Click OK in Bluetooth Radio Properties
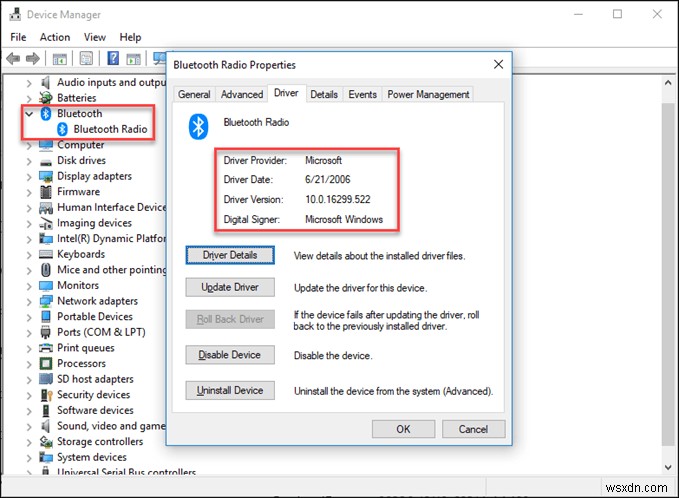The height and width of the screenshot is (498, 679). click(x=403, y=429)
